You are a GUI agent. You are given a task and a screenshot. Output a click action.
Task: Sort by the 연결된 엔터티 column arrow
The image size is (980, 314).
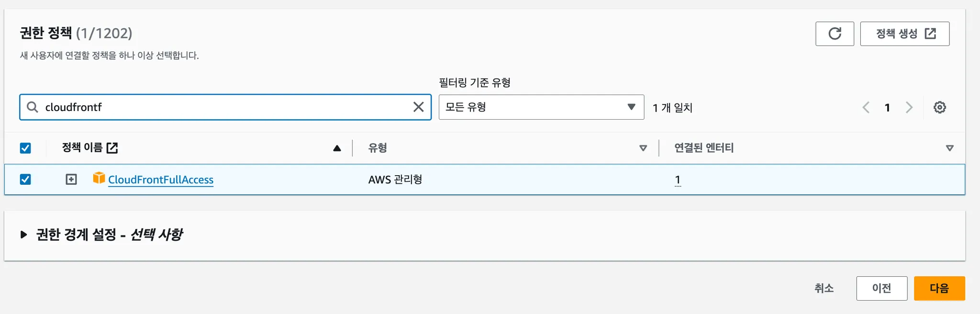950,148
